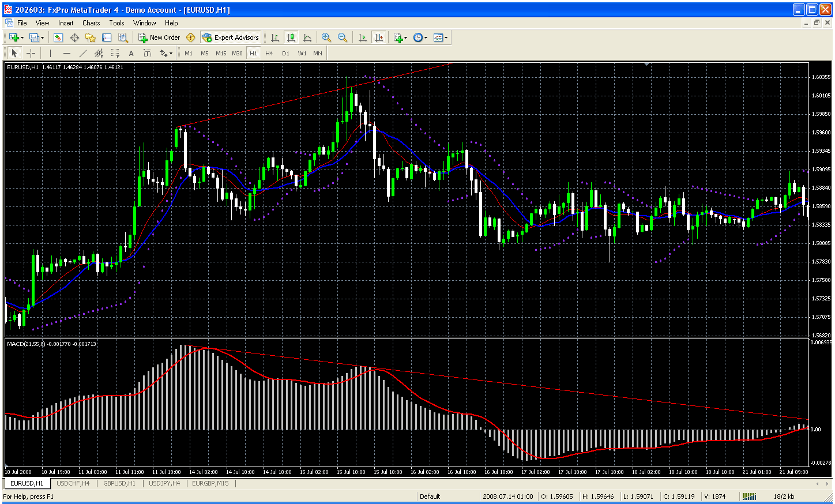Image resolution: width=835 pixels, height=504 pixels.
Task: Click the Arrows symbols tool icon
Action: (x=163, y=53)
